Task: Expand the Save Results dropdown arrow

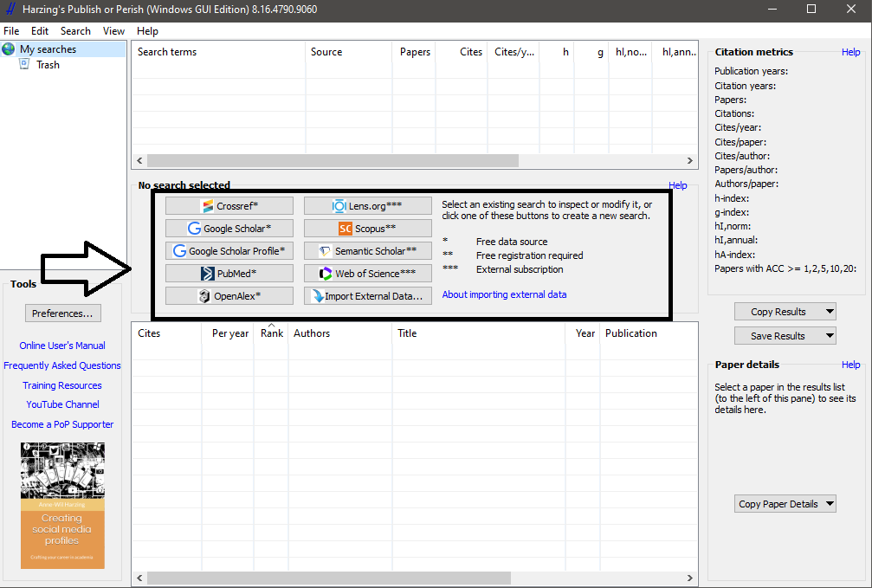Action: tap(830, 335)
